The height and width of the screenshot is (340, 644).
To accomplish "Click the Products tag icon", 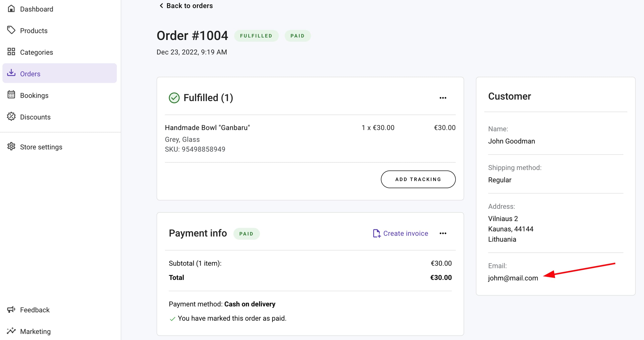I will 11,30.
